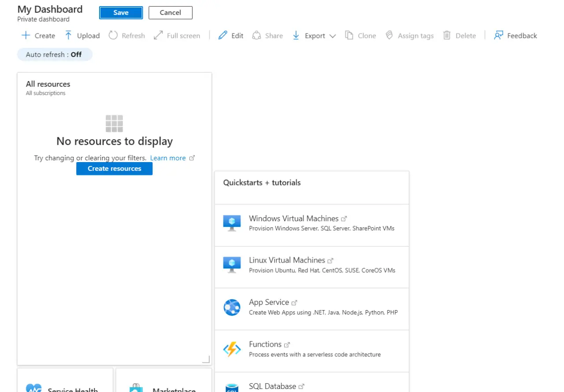Click the SQL Database cylinder icon
Viewport: 564px width, 392px height.
pos(232,388)
